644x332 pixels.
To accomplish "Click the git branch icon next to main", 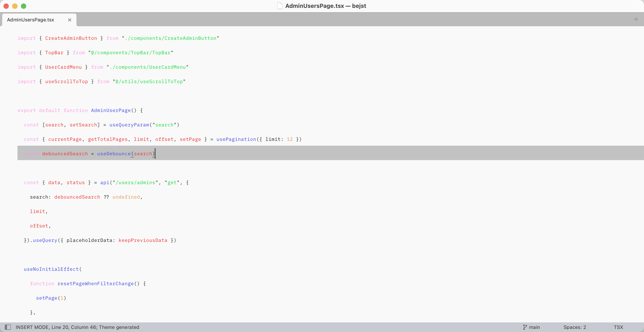I will 525,327.
